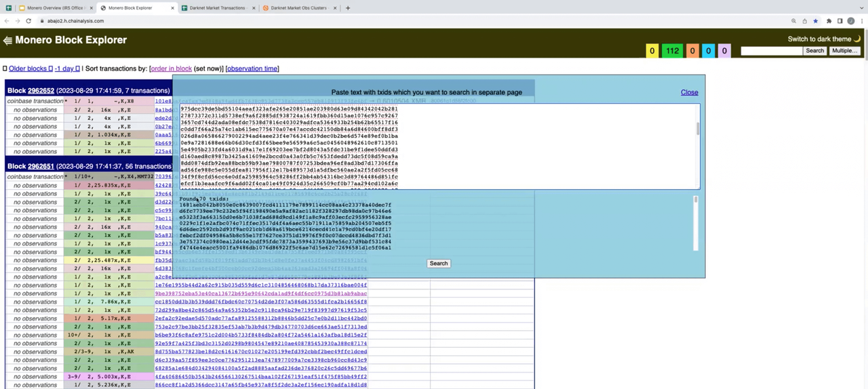868x389 pixels.
Task: Click the orange 0 counter box
Action: click(692, 51)
